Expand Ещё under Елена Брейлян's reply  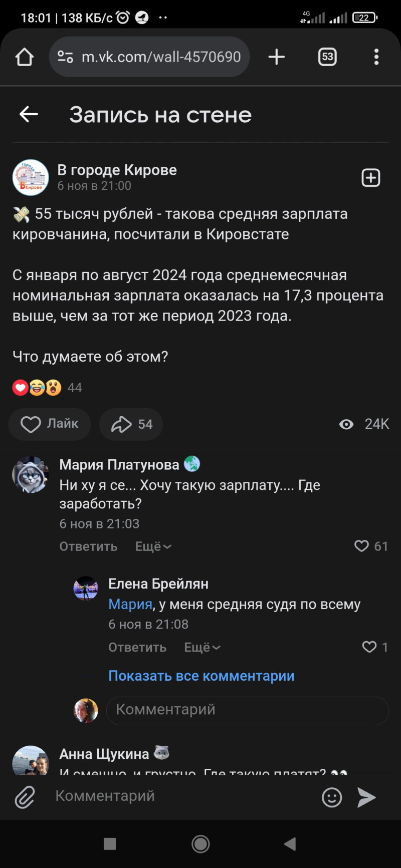point(202,648)
